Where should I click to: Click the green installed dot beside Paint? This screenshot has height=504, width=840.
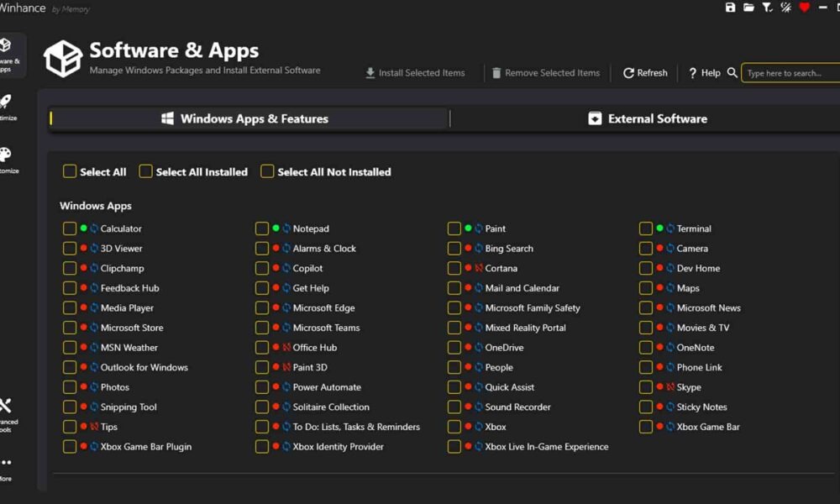point(468,228)
